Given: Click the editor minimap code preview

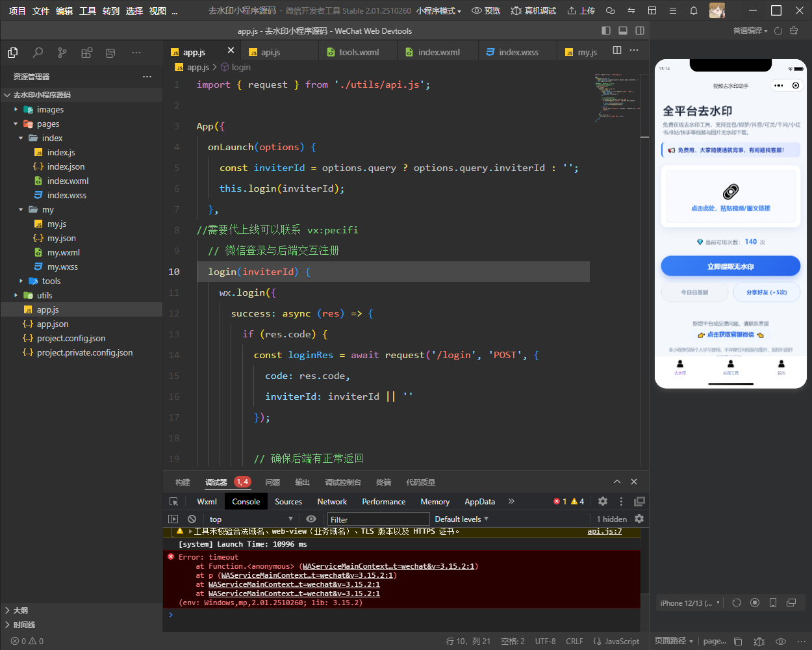Looking at the screenshot, I should [x=616, y=97].
